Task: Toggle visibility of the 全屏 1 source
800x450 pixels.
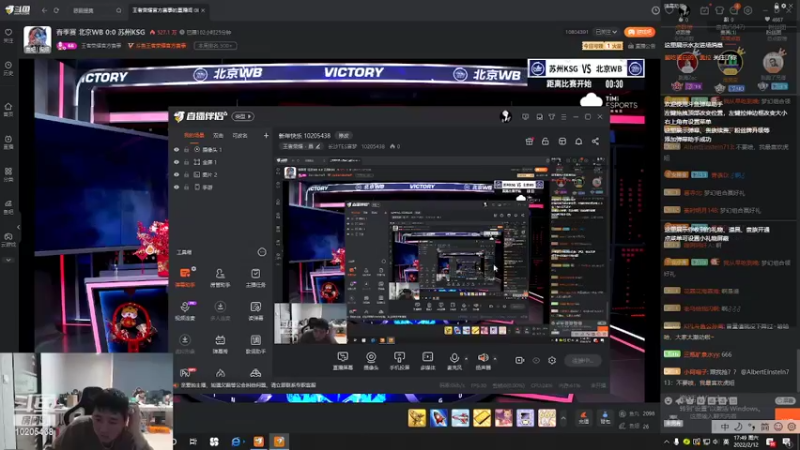Action: (x=177, y=162)
